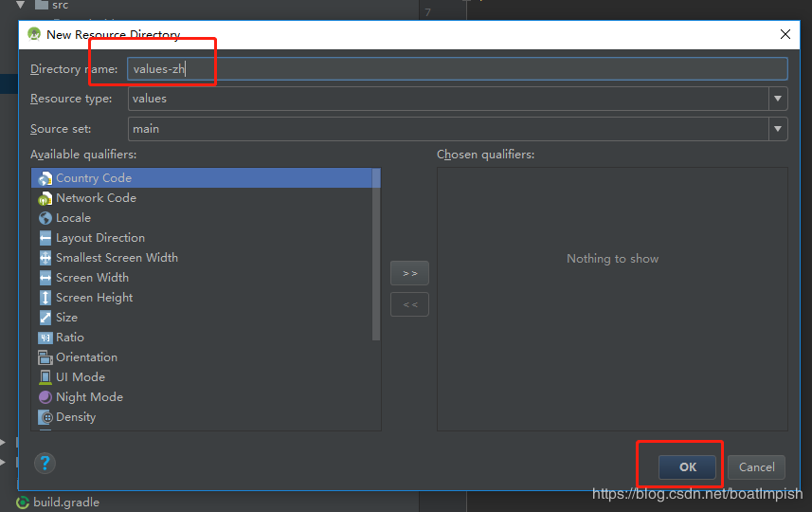Click the Orientation qualifier icon
This screenshot has height=512, width=812.
[x=45, y=357]
